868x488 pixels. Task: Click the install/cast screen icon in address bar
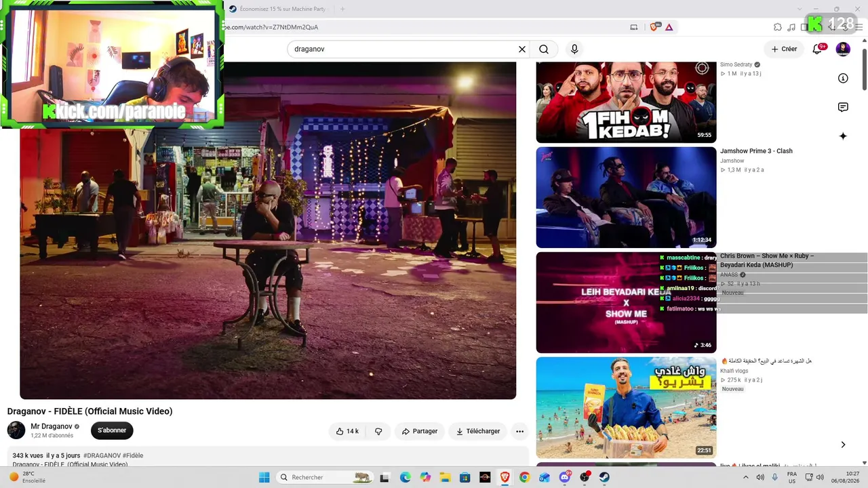[x=634, y=27]
